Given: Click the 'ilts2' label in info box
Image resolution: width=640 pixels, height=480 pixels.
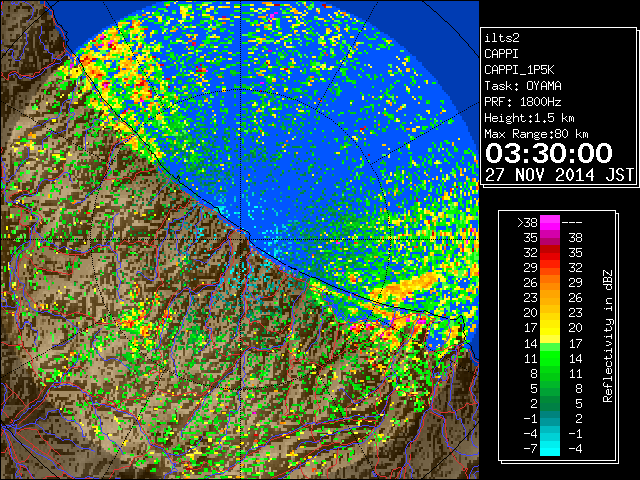Looking at the screenshot, I should [x=502, y=38].
